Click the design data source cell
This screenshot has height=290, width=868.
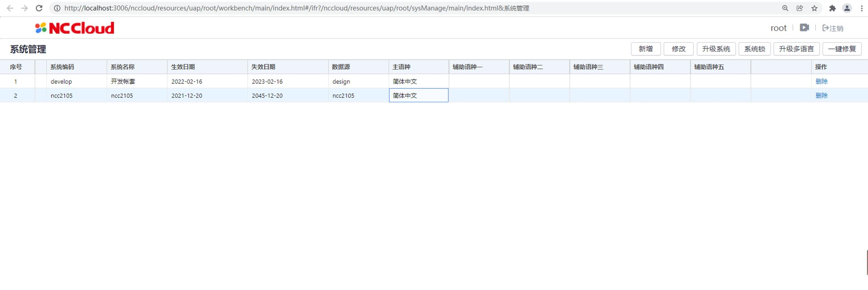point(358,81)
